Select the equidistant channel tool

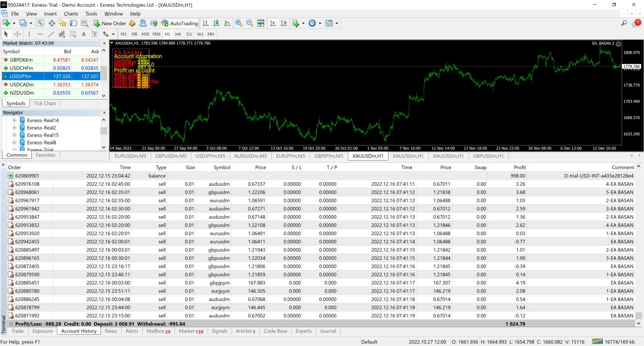[62, 34]
